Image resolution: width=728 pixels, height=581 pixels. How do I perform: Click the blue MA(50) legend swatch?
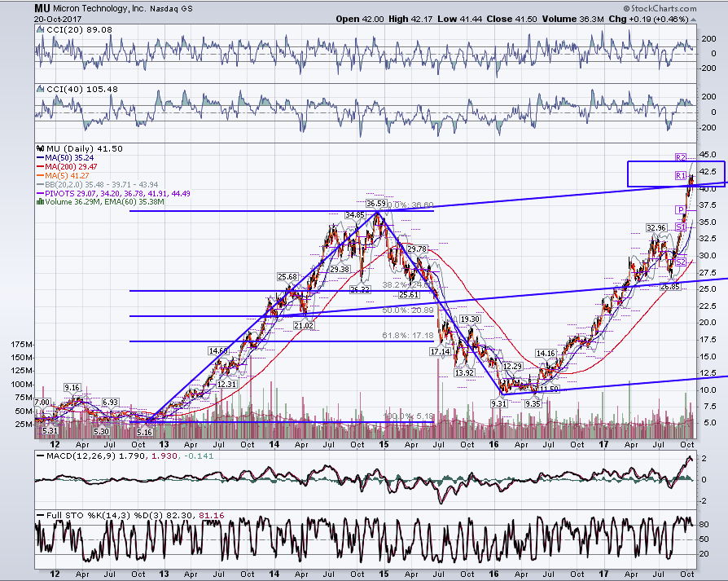pos(41,158)
